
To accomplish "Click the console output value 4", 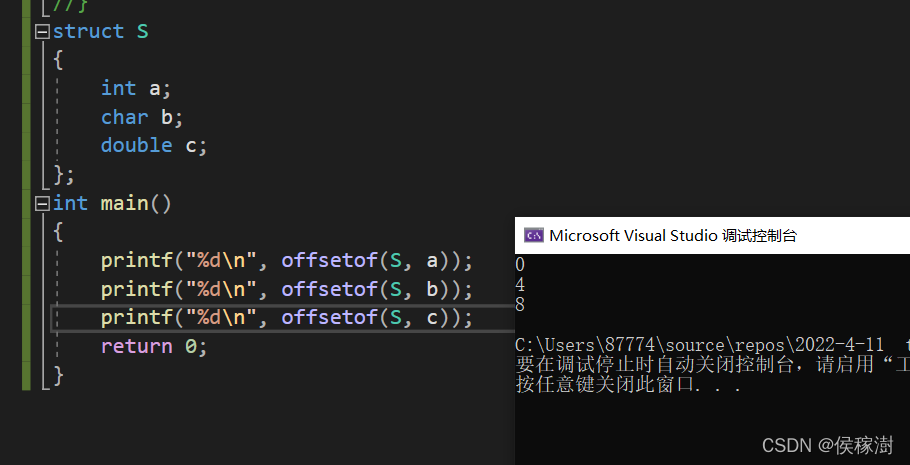I will click(x=520, y=285).
